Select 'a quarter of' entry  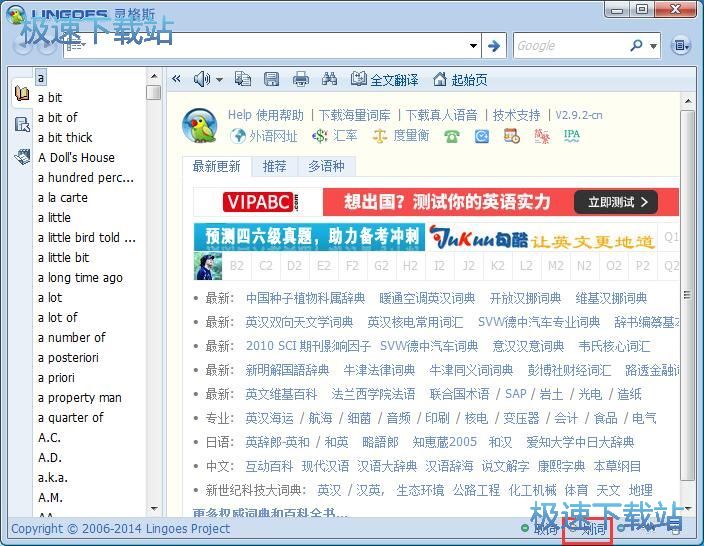[70, 418]
